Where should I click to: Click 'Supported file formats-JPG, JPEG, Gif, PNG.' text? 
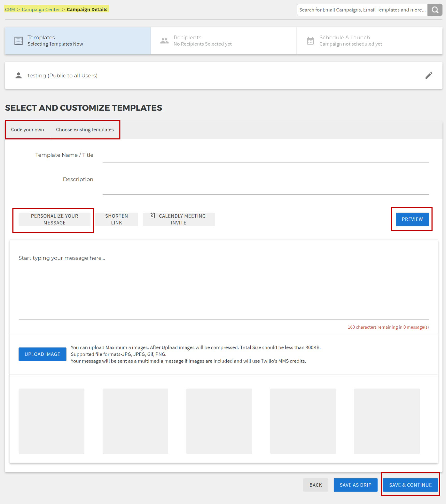coord(119,354)
